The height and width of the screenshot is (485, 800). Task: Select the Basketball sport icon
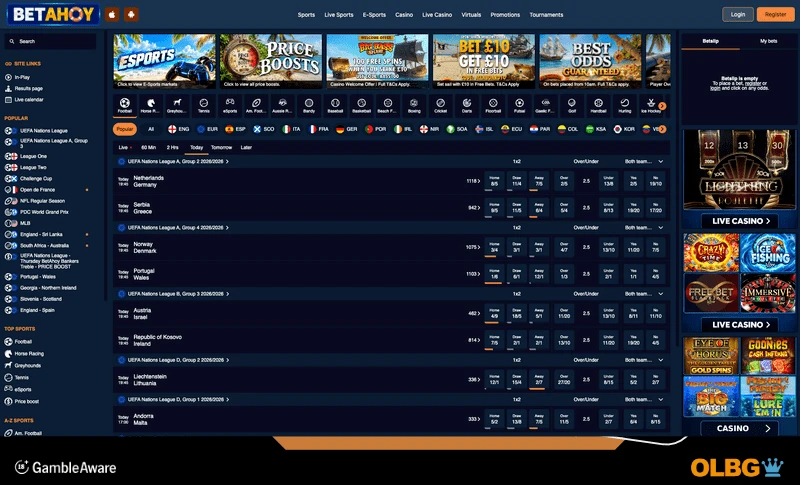pos(362,106)
